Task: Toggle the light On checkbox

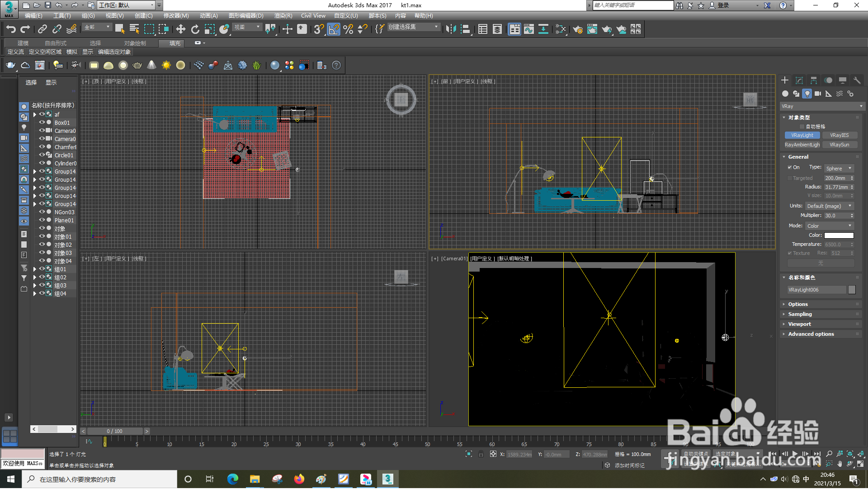Action: click(790, 168)
